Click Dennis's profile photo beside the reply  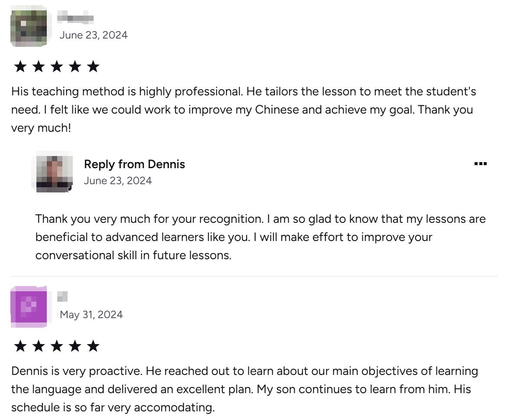tap(52, 172)
